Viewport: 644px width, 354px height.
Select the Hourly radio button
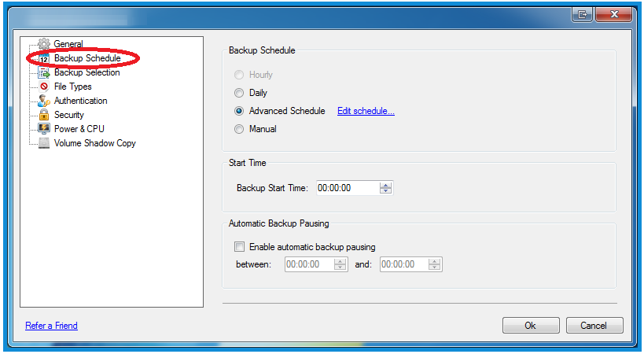coord(238,75)
